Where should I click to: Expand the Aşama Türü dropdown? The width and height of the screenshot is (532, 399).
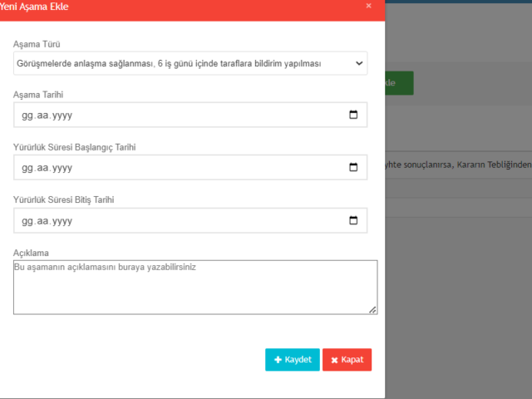[x=190, y=63]
